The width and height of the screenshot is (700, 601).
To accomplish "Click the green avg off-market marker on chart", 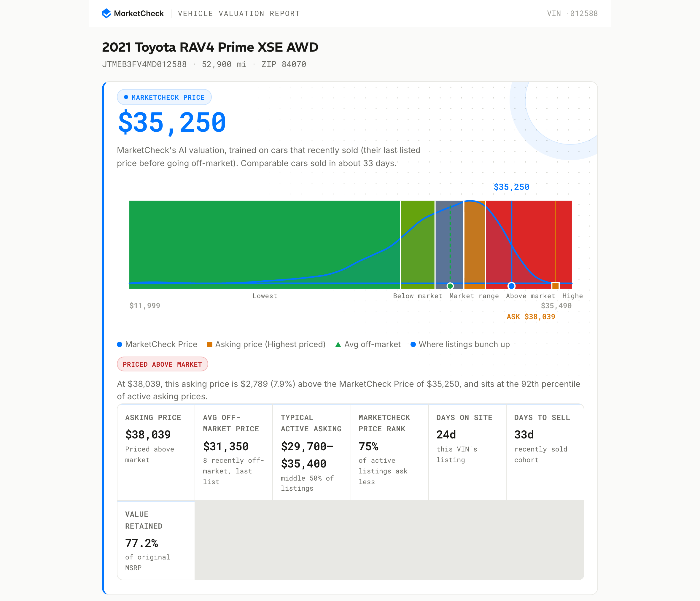I will tap(450, 286).
